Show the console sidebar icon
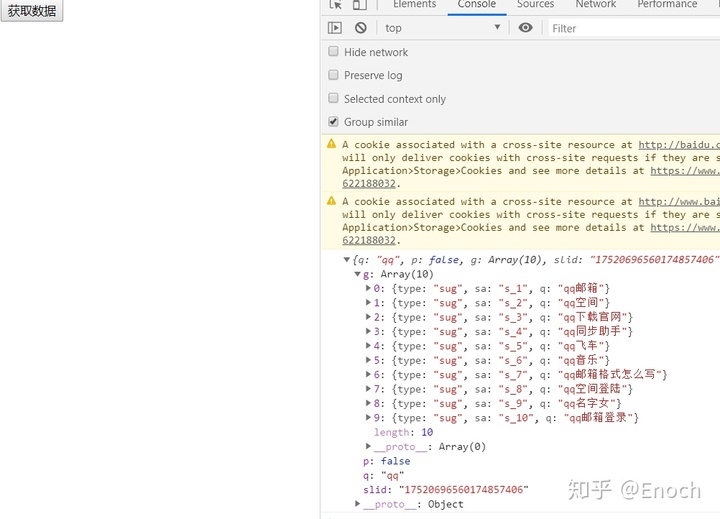The height and width of the screenshot is (519, 720). pyautogui.click(x=335, y=28)
